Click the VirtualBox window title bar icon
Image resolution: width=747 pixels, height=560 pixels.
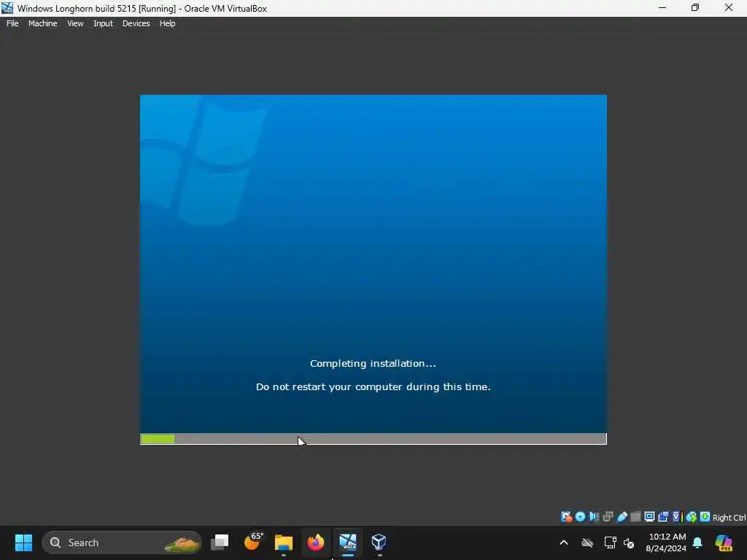pyautogui.click(x=7, y=8)
